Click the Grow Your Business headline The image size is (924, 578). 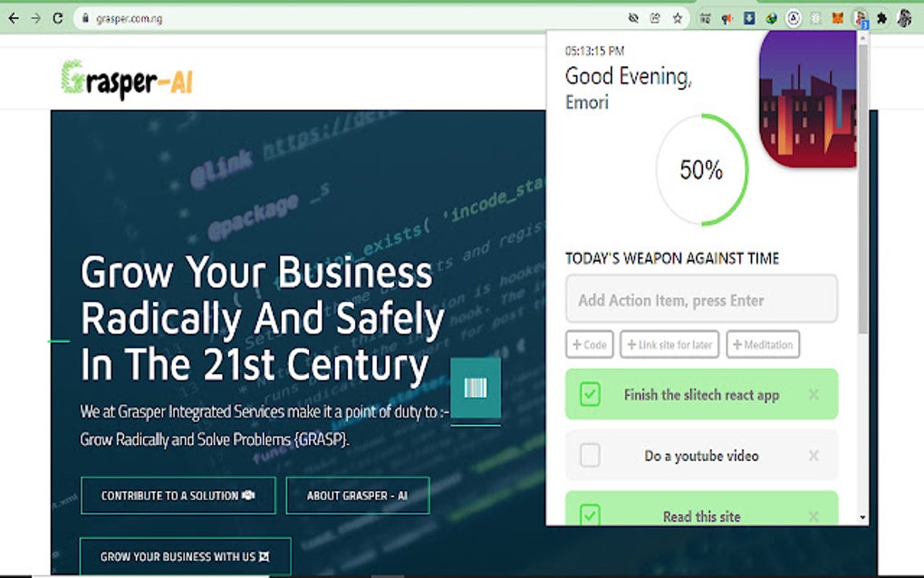pos(262,318)
